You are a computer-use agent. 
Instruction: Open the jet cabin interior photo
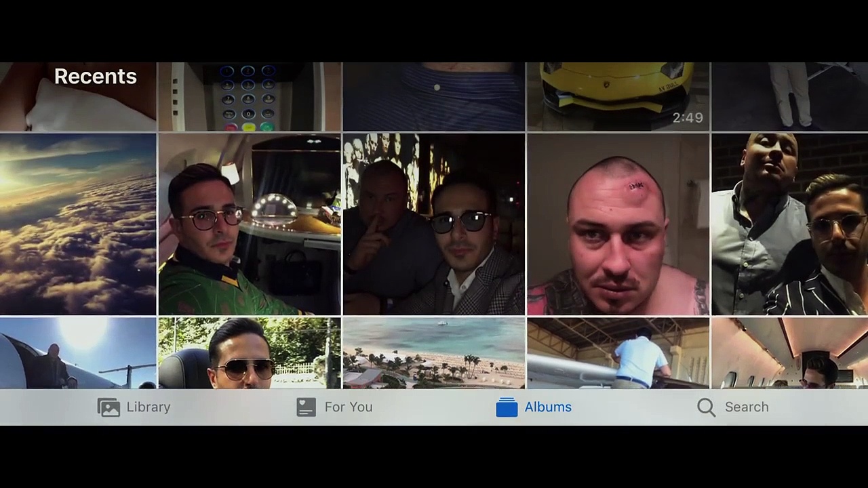[789, 353]
